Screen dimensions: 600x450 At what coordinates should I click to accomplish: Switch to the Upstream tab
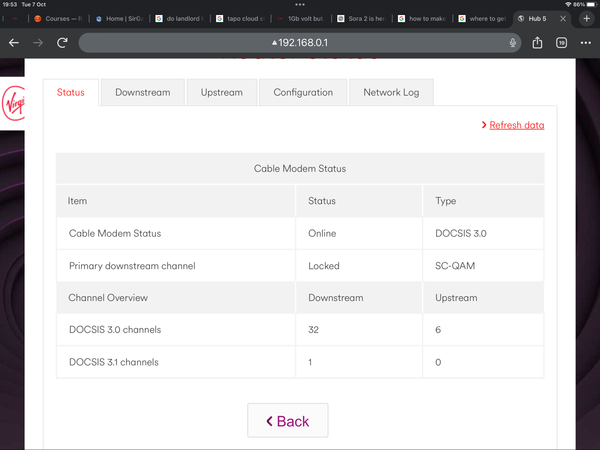222,92
